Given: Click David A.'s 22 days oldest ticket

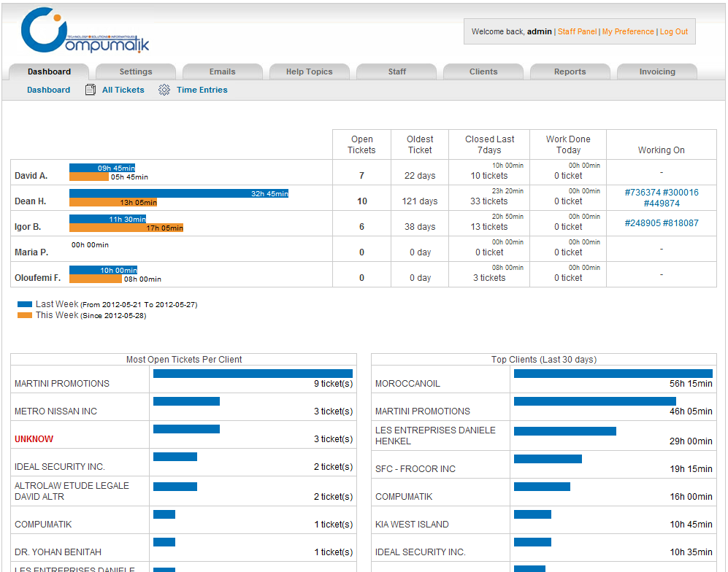Looking at the screenshot, I should (420, 176).
